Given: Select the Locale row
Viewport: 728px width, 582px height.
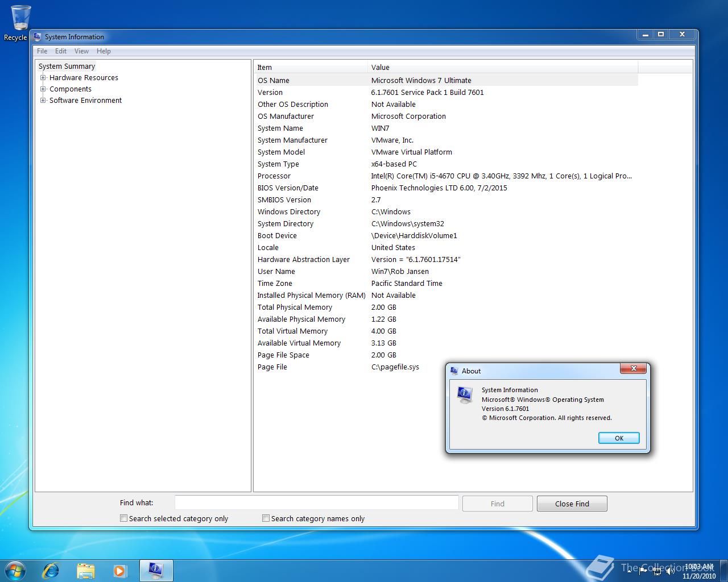Looking at the screenshot, I should pos(446,247).
